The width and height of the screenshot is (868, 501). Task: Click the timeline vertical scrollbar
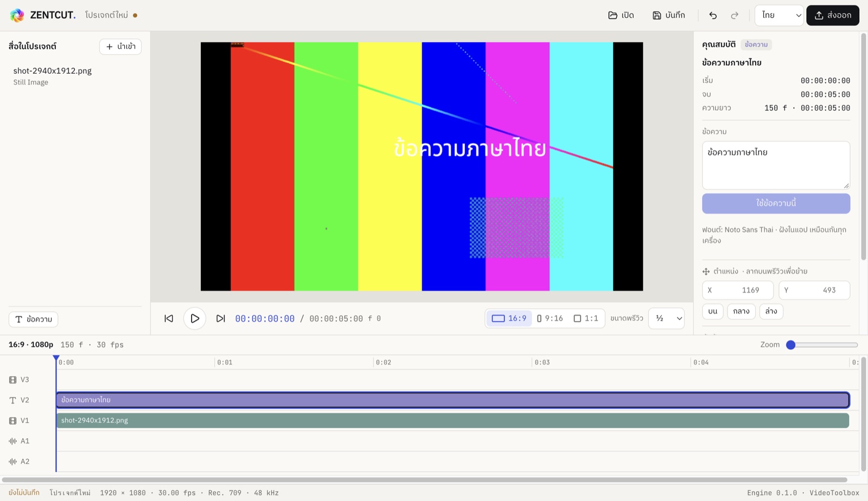pyautogui.click(x=863, y=414)
